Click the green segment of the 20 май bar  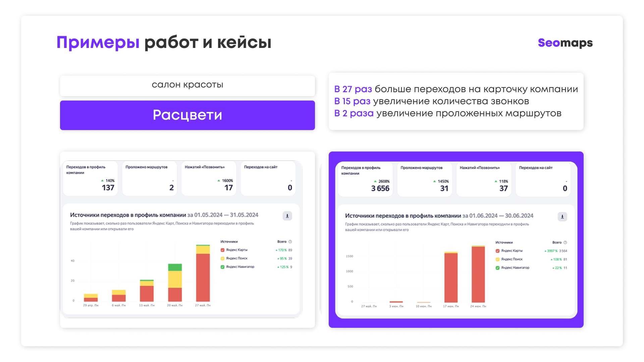click(175, 267)
